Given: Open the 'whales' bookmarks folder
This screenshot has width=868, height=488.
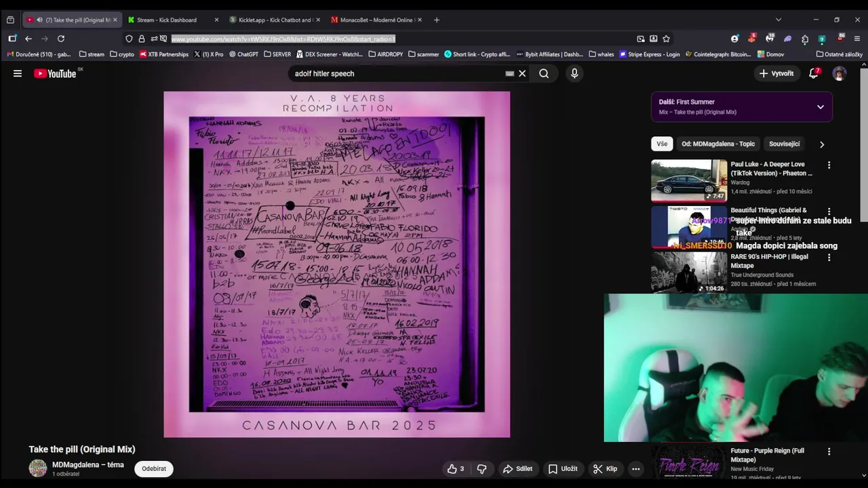Looking at the screenshot, I should 601,54.
